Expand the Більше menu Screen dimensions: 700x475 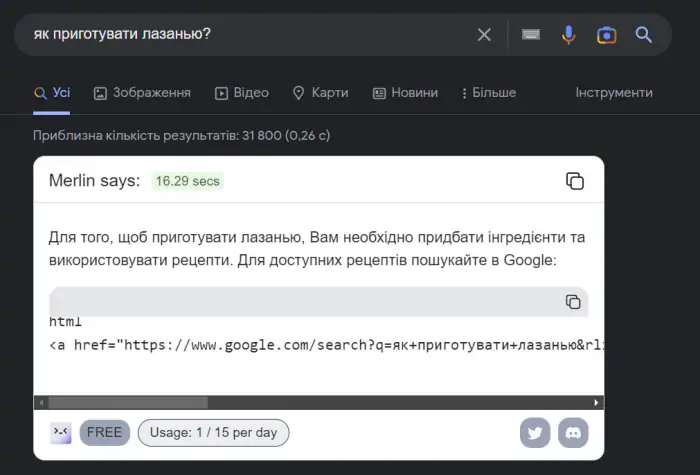click(x=489, y=93)
